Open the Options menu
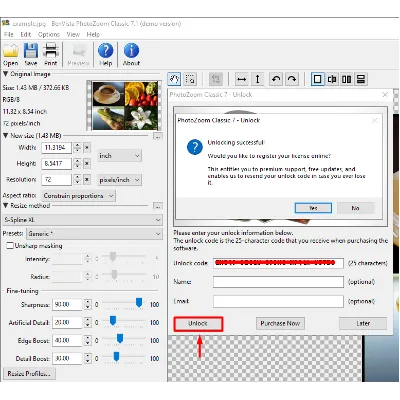The height and width of the screenshot is (400, 400). pos(49,34)
